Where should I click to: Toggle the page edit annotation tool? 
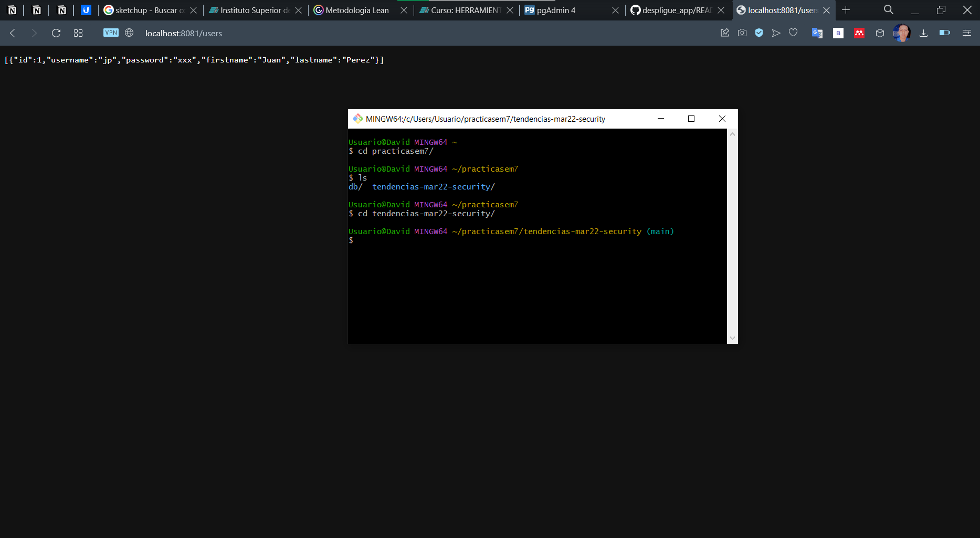(725, 33)
